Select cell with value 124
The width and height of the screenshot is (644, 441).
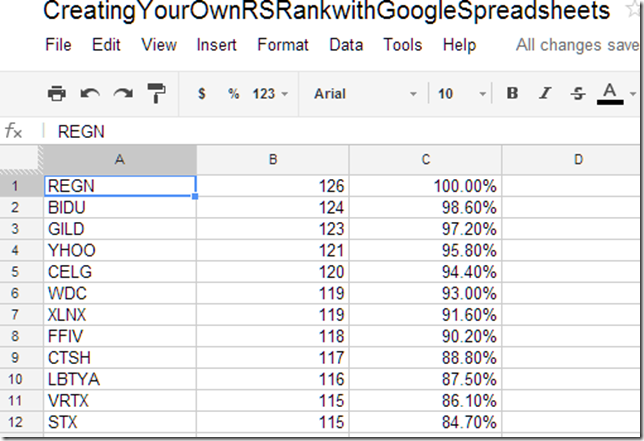pos(273,207)
